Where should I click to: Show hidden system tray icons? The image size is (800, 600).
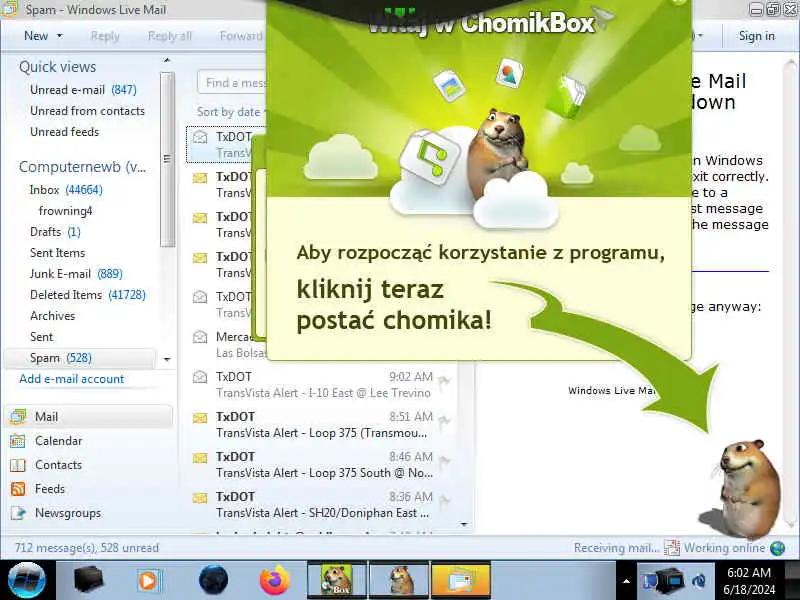point(626,581)
